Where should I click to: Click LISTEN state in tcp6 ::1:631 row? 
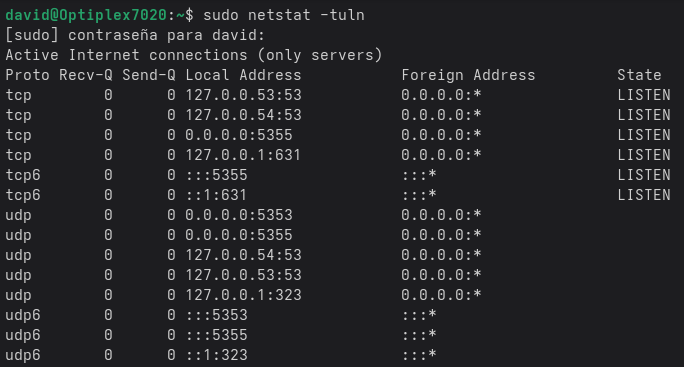click(644, 195)
